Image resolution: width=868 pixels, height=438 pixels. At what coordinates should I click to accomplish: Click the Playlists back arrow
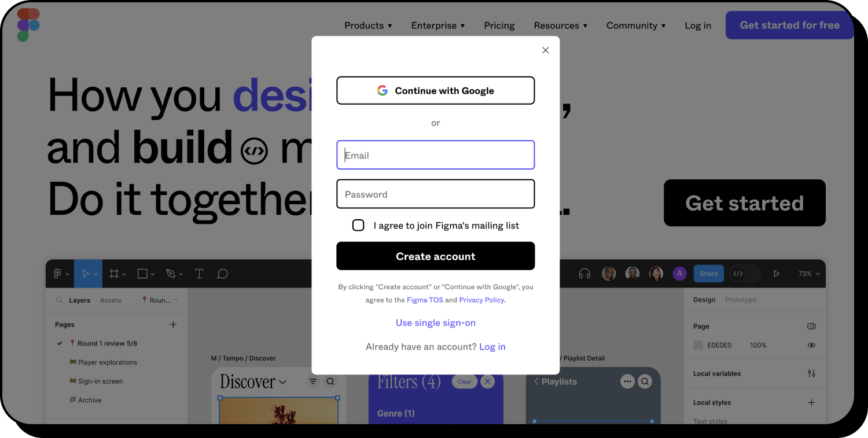536,381
